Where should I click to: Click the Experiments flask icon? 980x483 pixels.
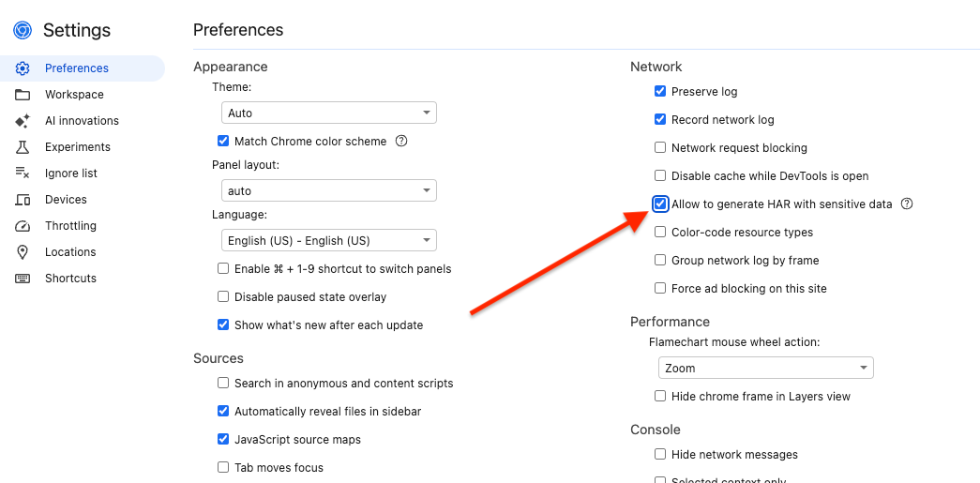click(x=23, y=147)
